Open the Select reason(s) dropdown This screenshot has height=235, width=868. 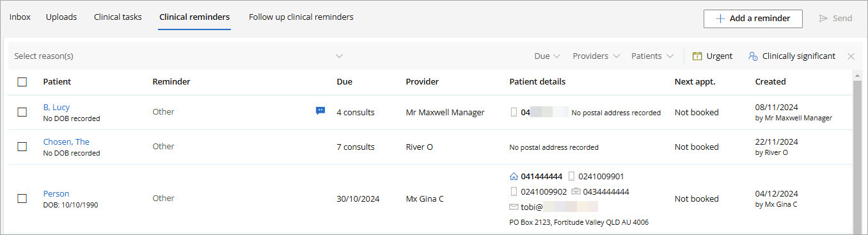(x=179, y=56)
